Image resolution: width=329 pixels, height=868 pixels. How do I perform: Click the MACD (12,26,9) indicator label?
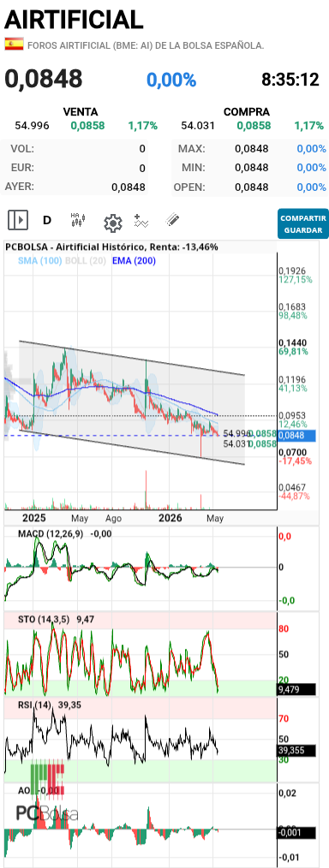pos(51,533)
